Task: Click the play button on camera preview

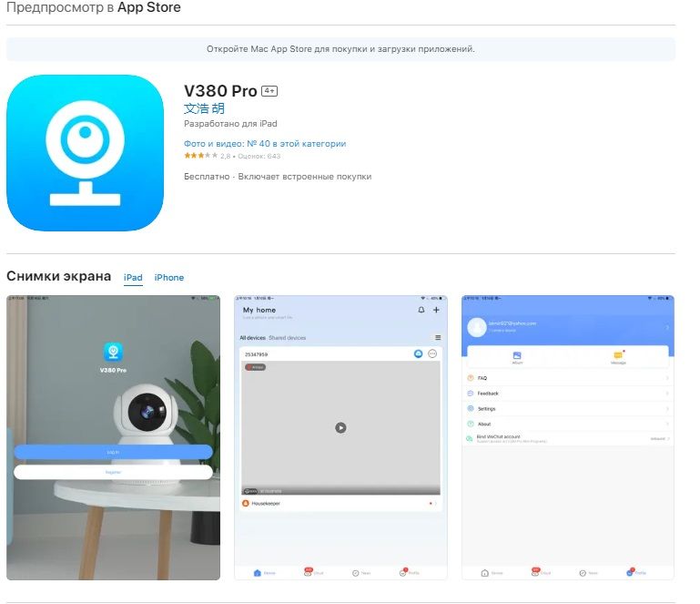Action: 340,428
